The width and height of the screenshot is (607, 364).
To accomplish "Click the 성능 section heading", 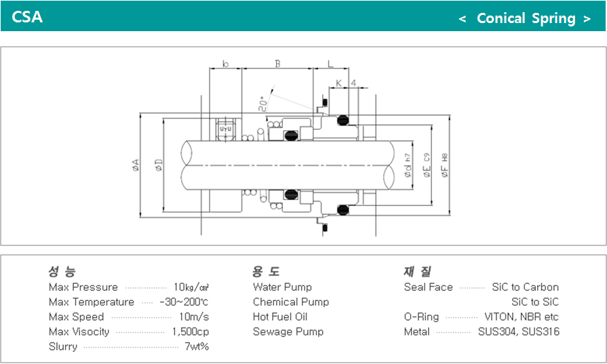I will tap(62, 272).
